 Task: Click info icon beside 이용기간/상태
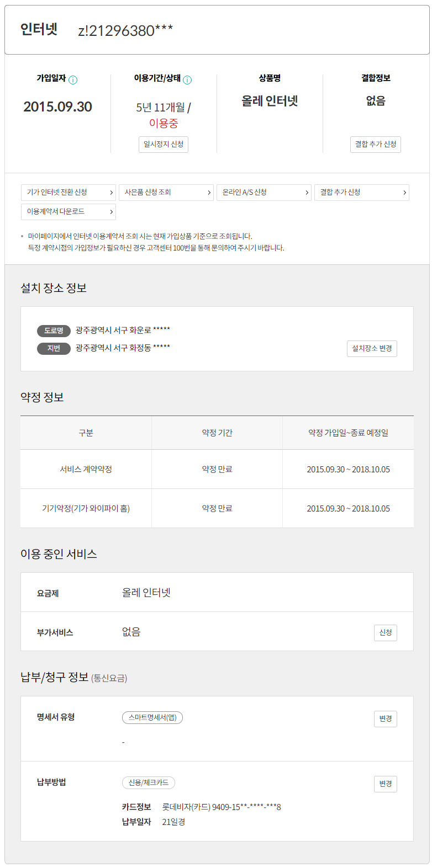tap(187, 80)
